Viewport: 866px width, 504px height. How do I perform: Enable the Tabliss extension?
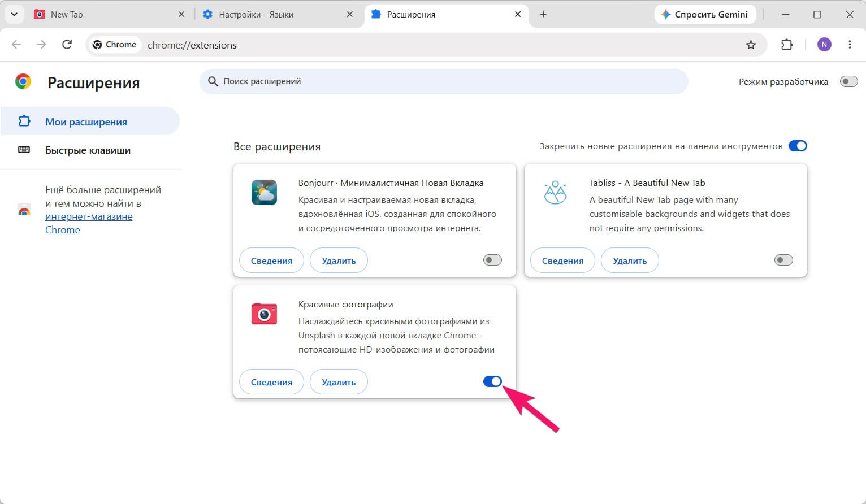pos(783,260)
